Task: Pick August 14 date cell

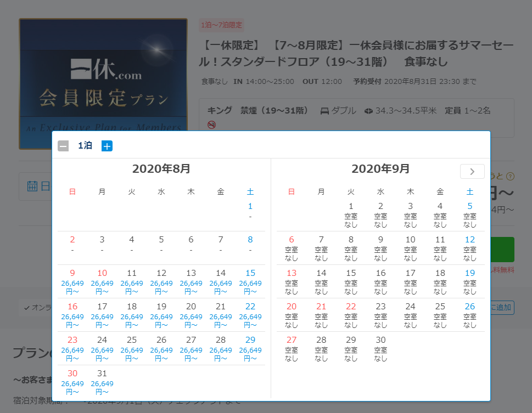Action: point(221,281)
